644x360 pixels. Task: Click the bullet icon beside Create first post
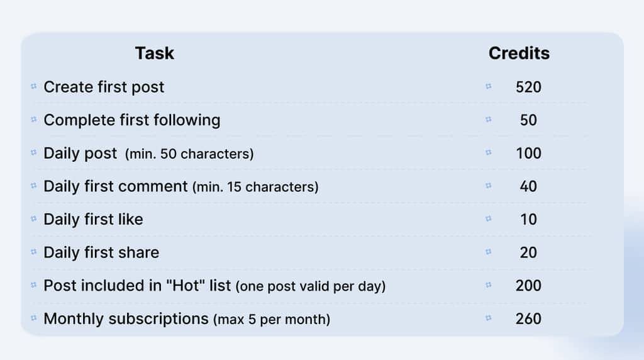(34, 87)
